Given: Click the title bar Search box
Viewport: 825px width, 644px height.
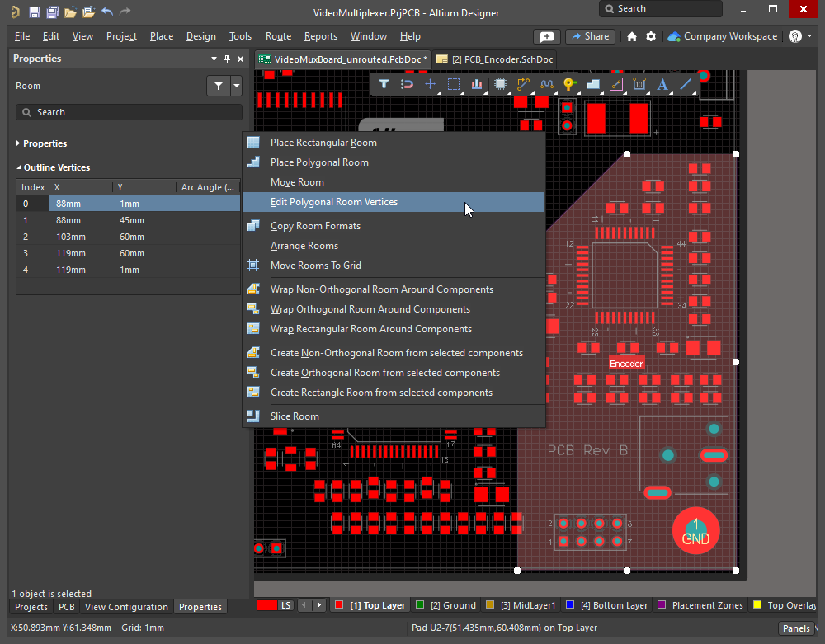Looking at the screenshot, I should click(x=661, y=9).
